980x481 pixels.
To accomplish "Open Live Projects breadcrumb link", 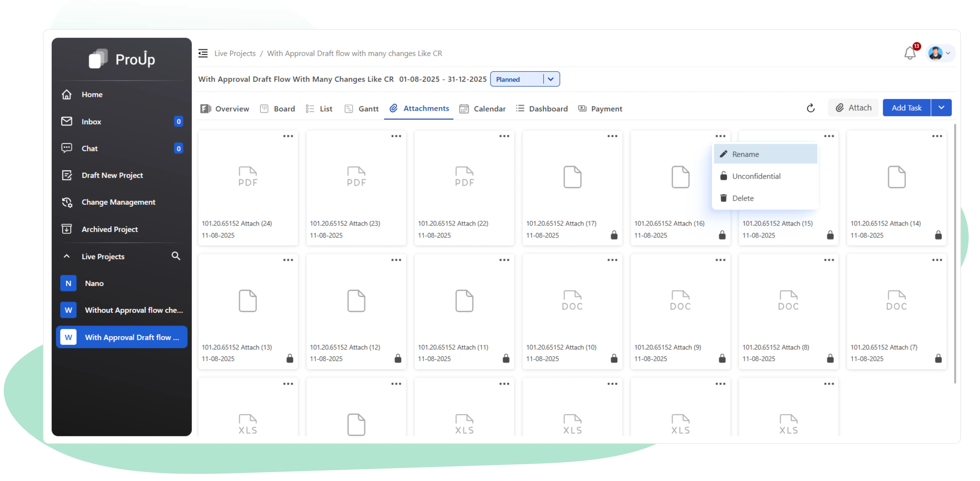I will pyautogui.click(x=235, y=53).
